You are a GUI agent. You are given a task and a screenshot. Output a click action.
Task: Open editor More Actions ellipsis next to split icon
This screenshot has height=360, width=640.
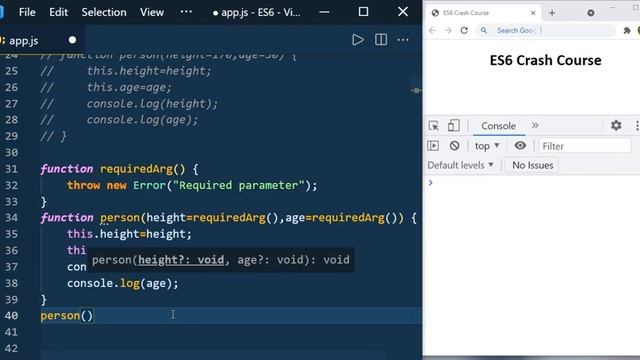tap(403, 40)
